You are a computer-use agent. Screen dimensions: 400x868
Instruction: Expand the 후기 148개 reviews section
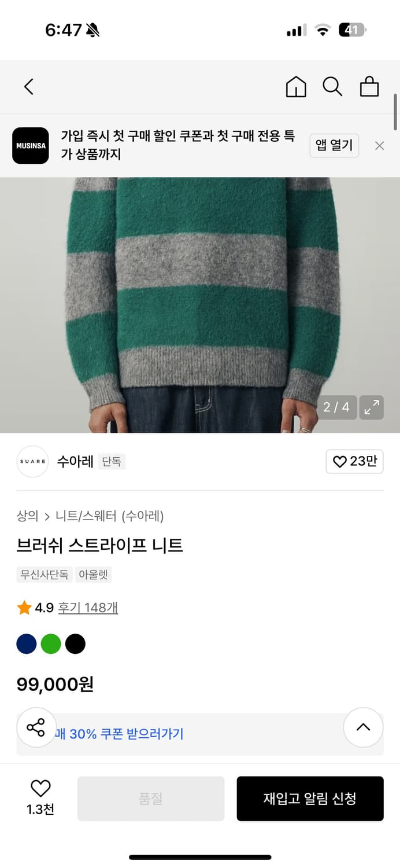[88, 607]
